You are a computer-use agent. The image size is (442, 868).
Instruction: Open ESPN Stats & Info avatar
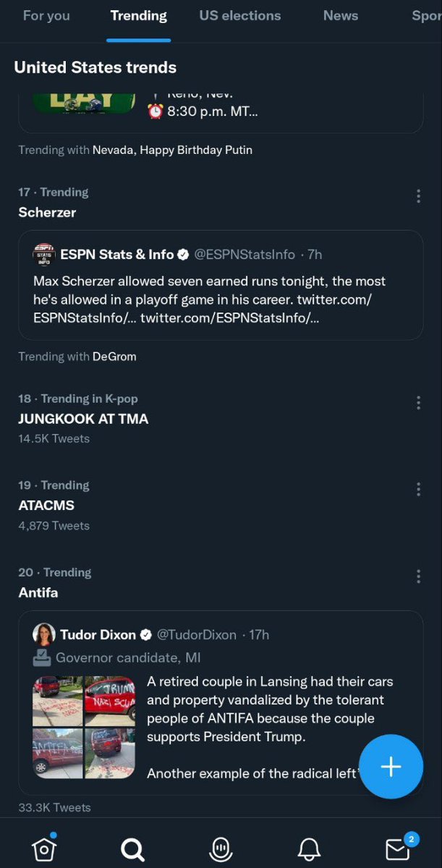44,255
